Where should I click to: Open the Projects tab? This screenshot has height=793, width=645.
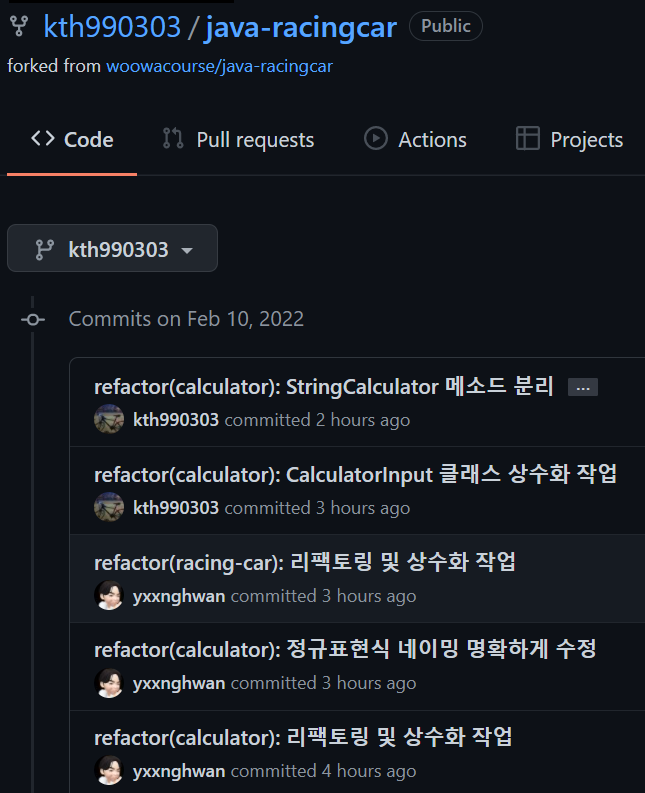coord(570,140)
